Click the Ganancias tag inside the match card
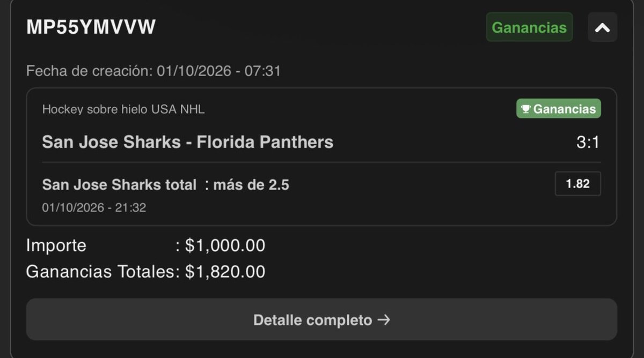 (x=559, y=109)
